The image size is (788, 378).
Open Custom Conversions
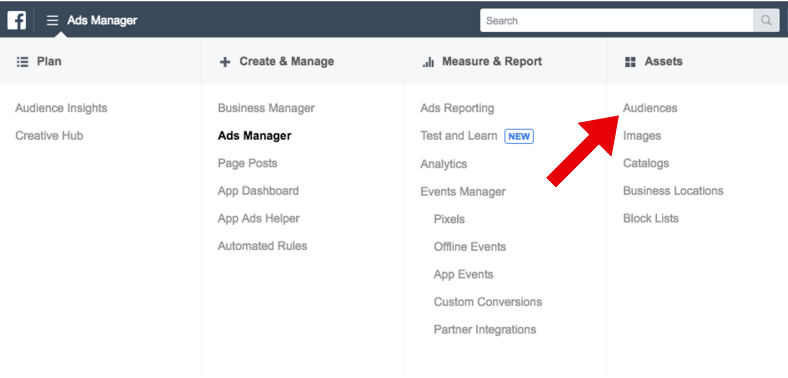pos(488,302)
